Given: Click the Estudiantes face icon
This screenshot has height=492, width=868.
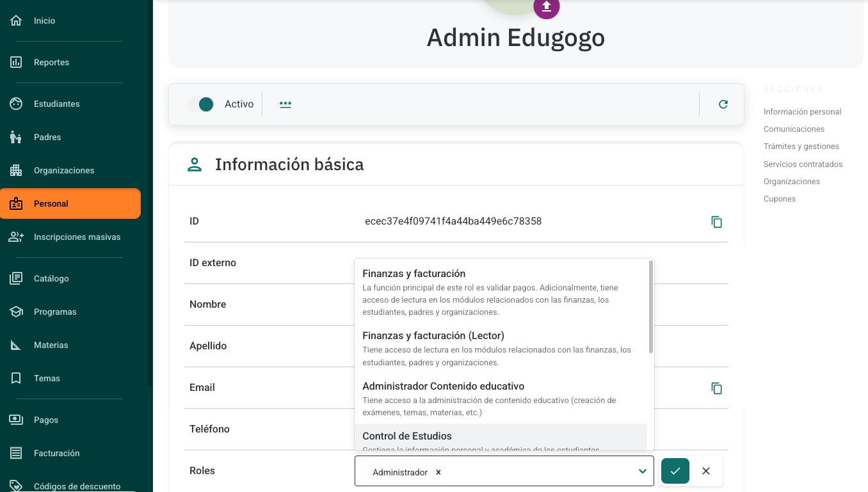Looking at the screenshot, I should click(x=16, y=104).
